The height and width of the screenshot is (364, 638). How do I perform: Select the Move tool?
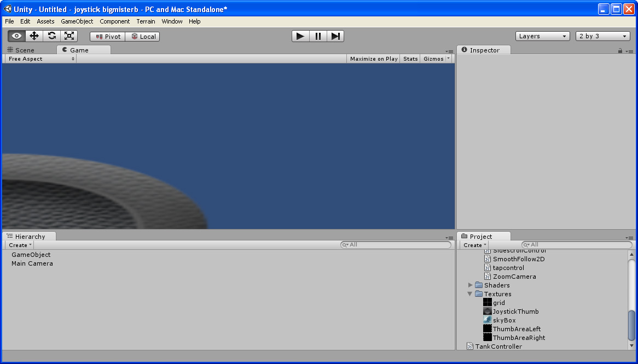coord(33,36)
